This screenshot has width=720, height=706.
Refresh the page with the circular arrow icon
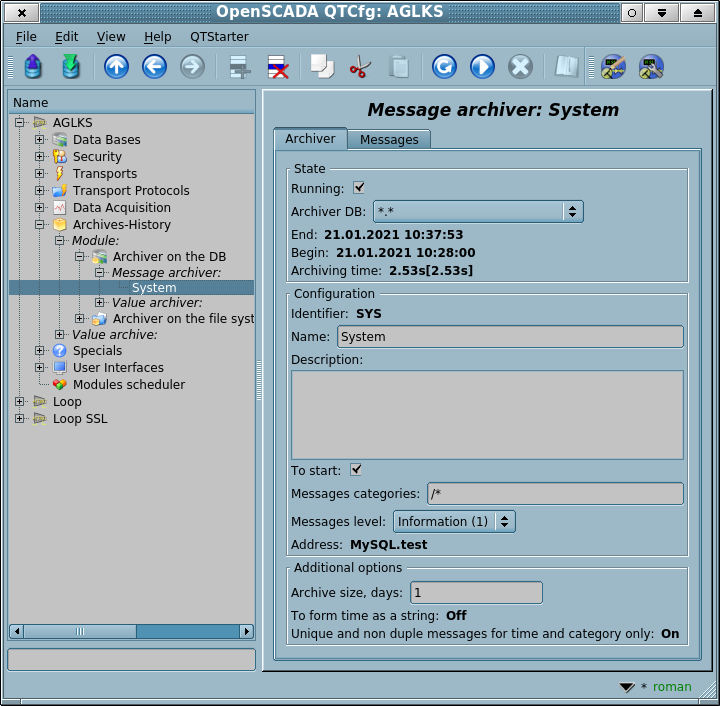(x=444, y=67)
